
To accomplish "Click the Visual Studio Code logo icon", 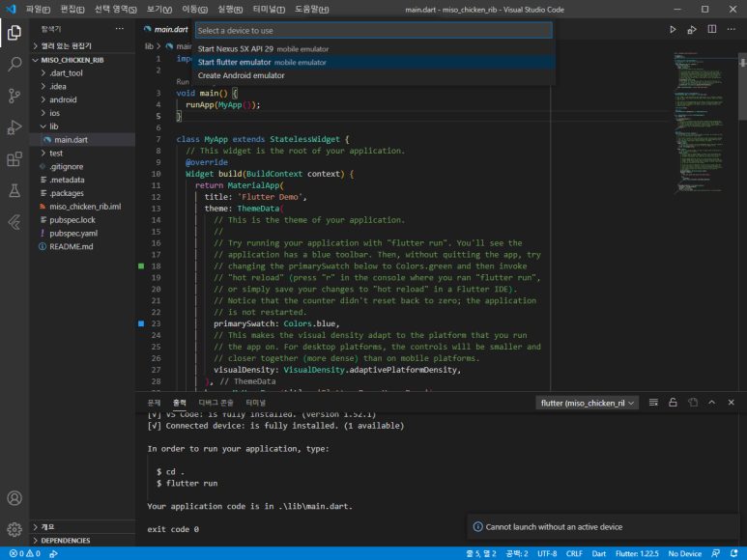I will click(11, 9).
